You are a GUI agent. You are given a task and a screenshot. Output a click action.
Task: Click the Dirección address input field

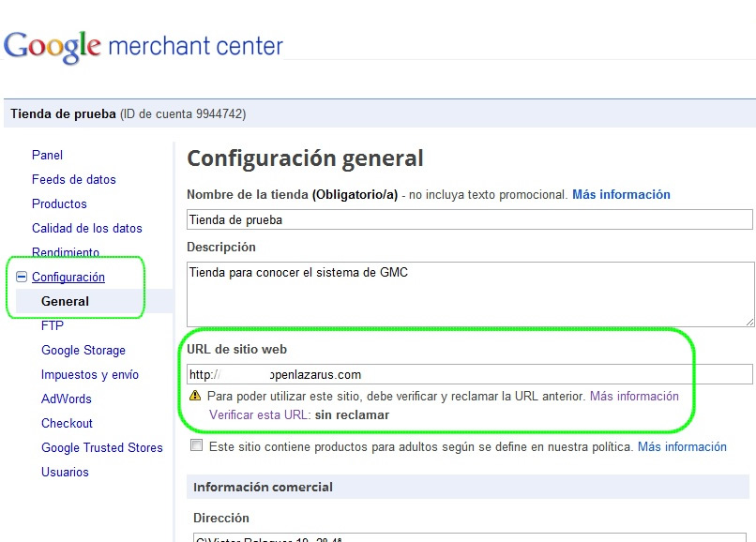pos(470,537)
